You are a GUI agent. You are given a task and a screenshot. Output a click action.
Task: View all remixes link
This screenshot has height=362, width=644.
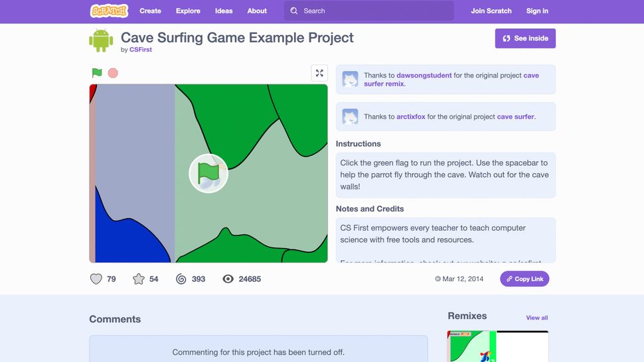click(x=536, y=318)
